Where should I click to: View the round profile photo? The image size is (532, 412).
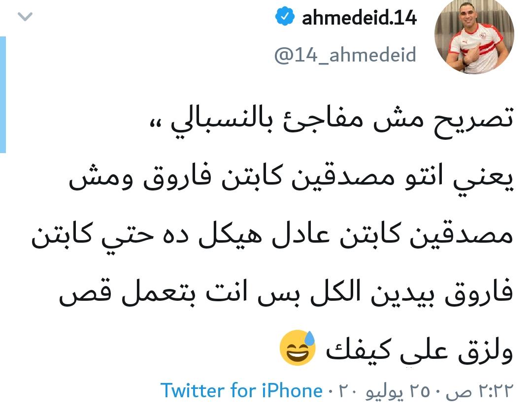(474, 35)
